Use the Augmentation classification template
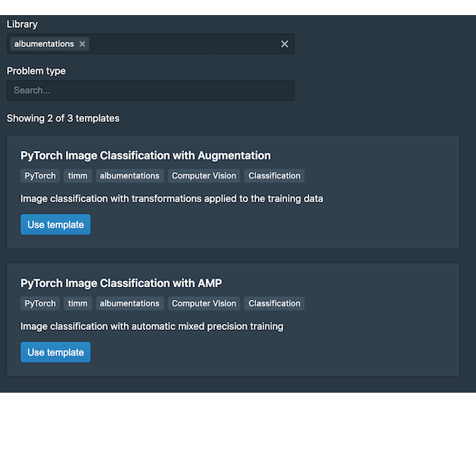Viewport: 476px width, 476px height. tap(56, 225)
